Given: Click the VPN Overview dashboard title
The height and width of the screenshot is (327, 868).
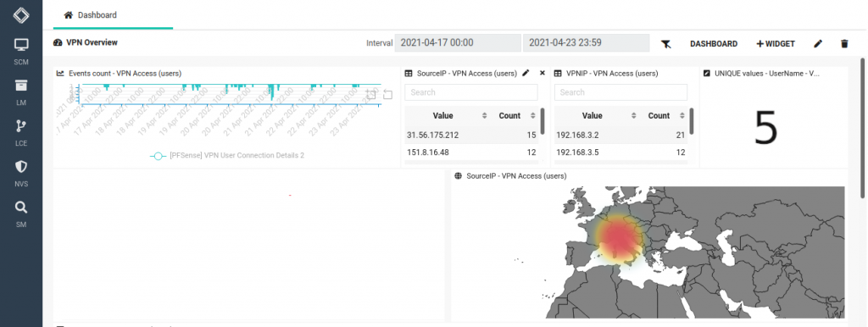Looking at the screenshot, I should tap(92, 42).
